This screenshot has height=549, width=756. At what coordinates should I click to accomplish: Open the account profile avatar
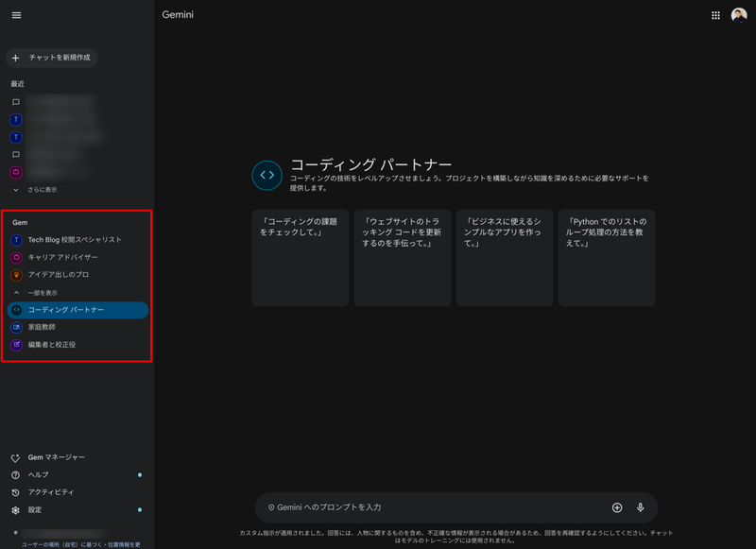[739, 15]
